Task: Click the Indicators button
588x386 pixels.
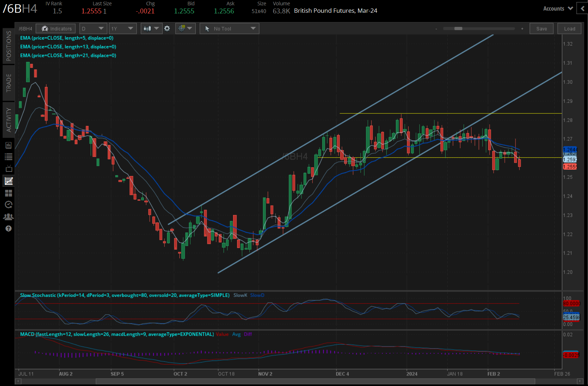Action: (x=56, y=29)
